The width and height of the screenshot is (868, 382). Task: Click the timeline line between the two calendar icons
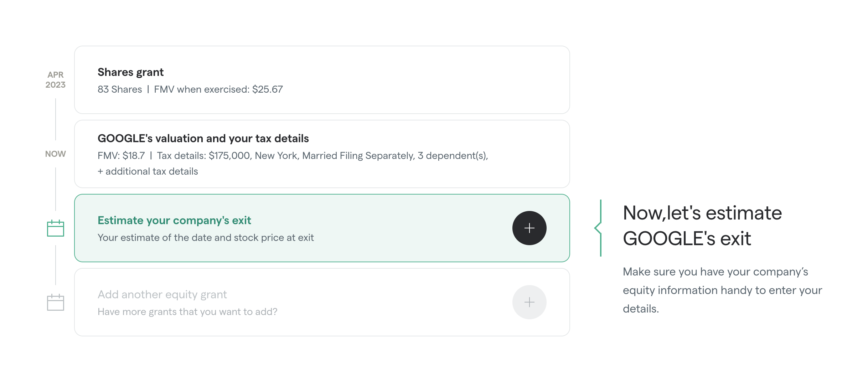click(56, 265)
